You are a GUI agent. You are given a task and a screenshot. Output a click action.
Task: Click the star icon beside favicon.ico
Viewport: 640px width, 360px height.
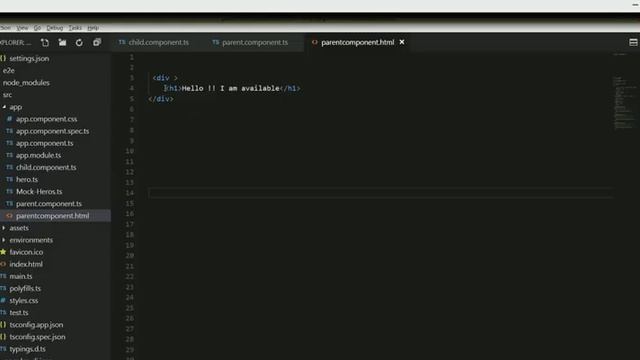[3, 252]
